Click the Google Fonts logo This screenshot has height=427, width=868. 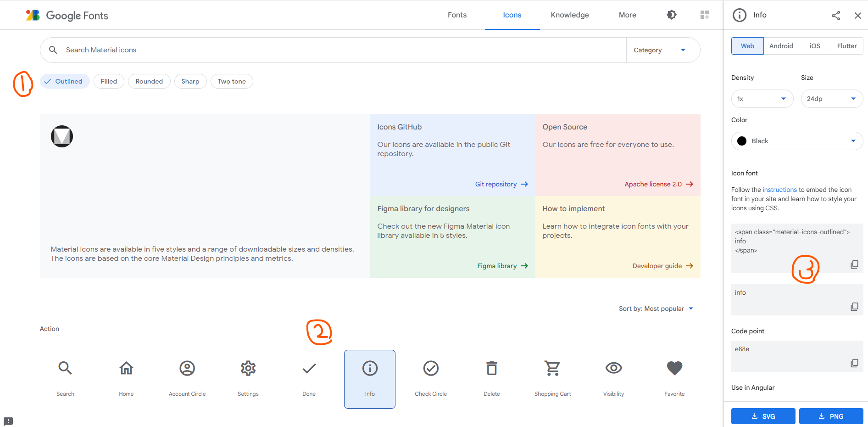point(67,16)
